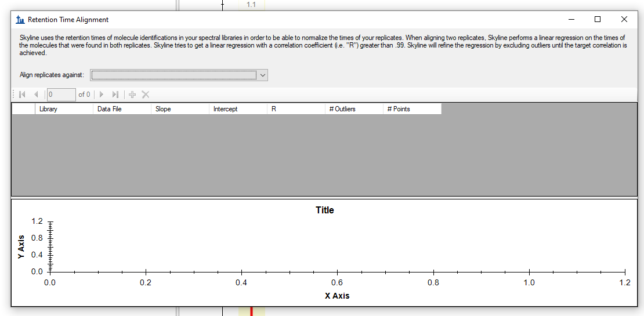644x316 pixels.
Task: Jump to last record in navigator
Action: coord(115,95)
